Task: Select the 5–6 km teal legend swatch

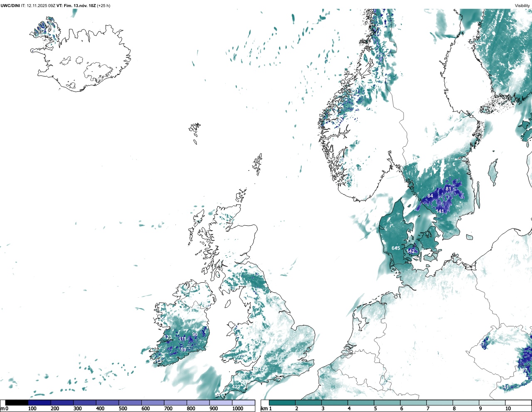Action: tap(387, 402)
